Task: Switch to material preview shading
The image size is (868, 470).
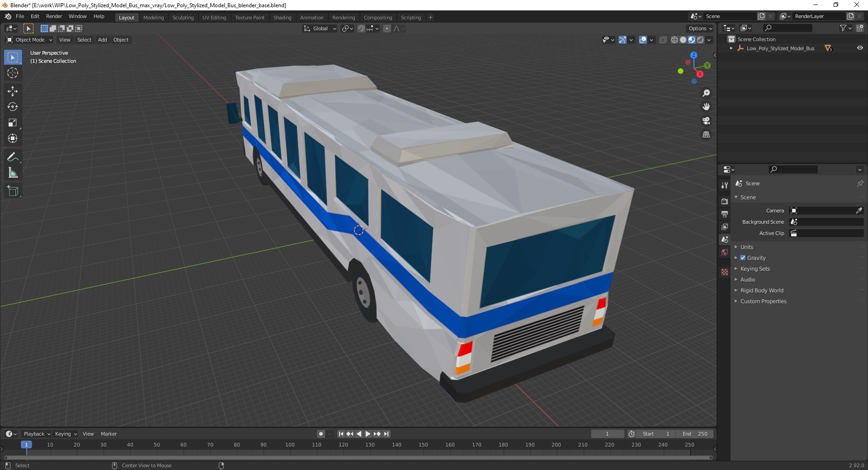Action: pyautogui.click(x=692, y=40)
